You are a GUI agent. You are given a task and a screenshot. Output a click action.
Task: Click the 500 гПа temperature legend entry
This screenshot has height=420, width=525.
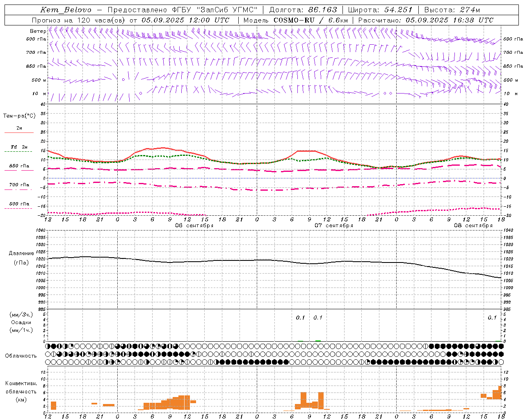19,204
